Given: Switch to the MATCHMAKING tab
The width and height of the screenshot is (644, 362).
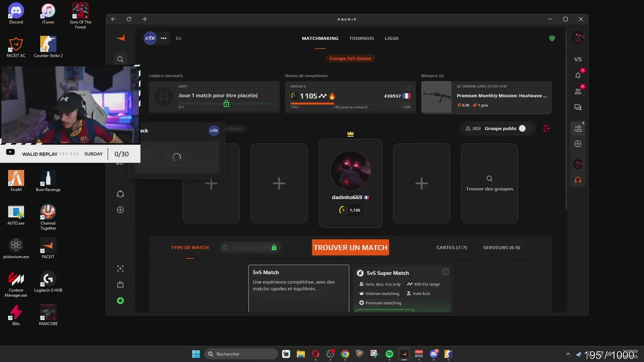Looking at the screenshot, I should tap(320, 38).
